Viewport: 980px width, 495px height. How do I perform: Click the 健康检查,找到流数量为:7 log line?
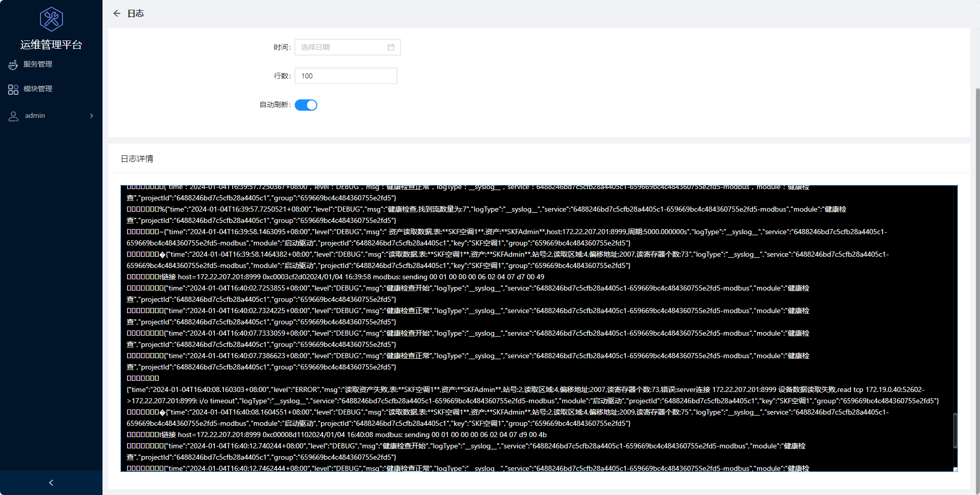click(x=486, y=215)
